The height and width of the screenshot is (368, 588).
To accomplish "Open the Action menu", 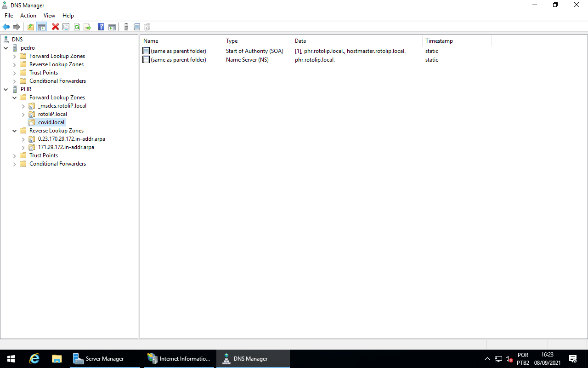I will tap(28, 16).
